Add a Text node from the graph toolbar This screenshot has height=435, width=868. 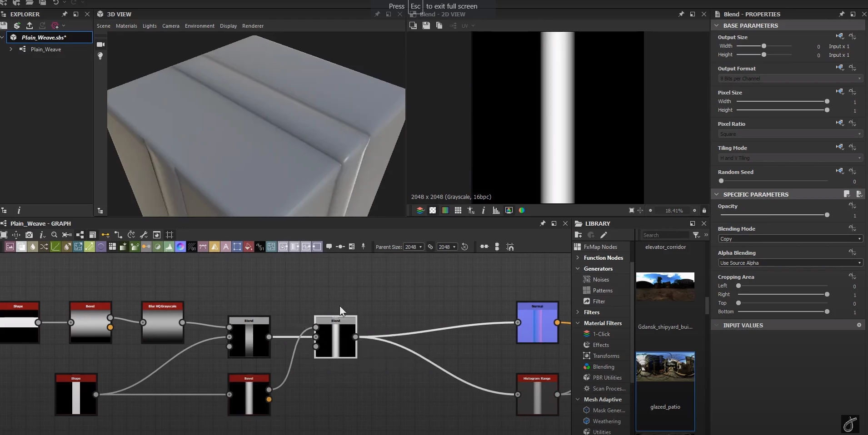[x=225, y=247]
